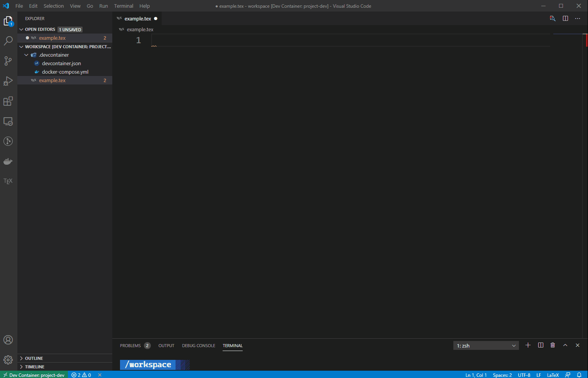Close the unsaved example.tex tab dot

[156, 19]
